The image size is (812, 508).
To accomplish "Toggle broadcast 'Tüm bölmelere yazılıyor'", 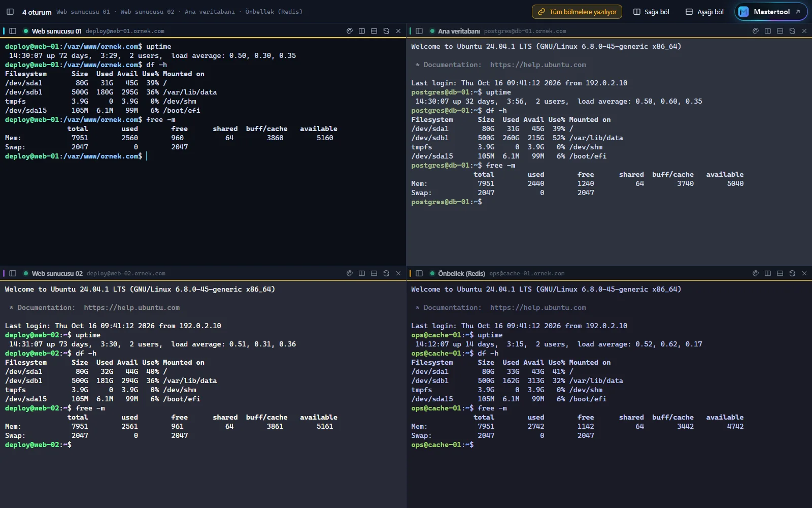I will (x=577, y=12).
